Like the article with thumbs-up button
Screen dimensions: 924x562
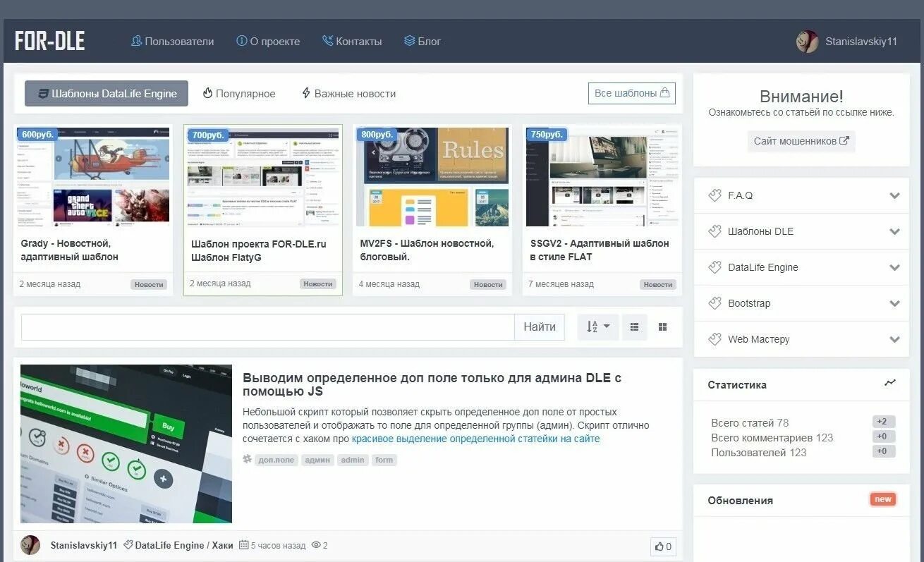pyautogui.click(x=663, y=546)
